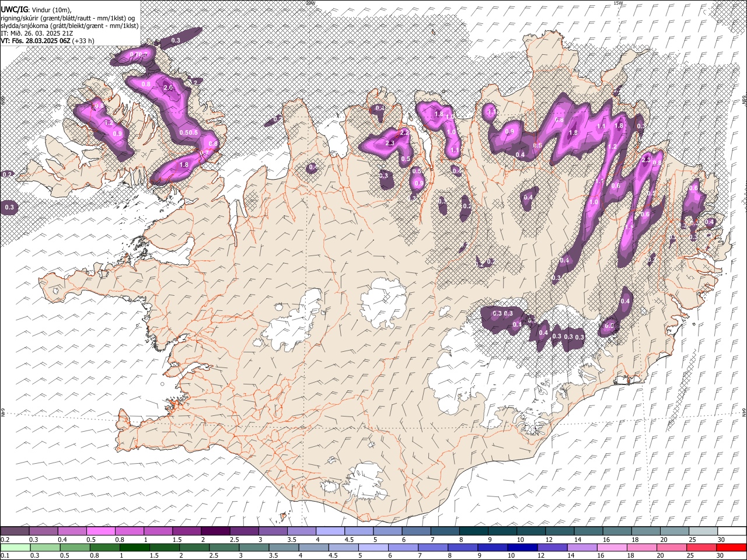The image size is (747, 560).
Task: Select the darkest green 1 swatch in green legend
Action: point(135,547)
